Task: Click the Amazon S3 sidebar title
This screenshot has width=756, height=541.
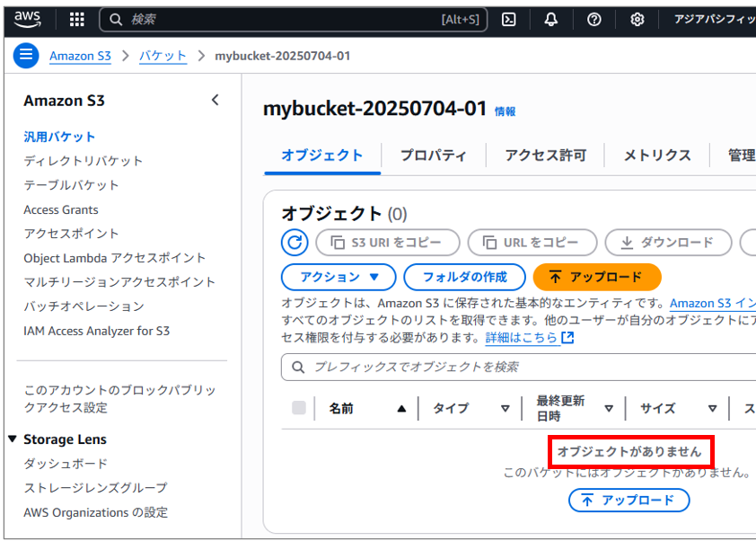Action: (x=64, y=101)
